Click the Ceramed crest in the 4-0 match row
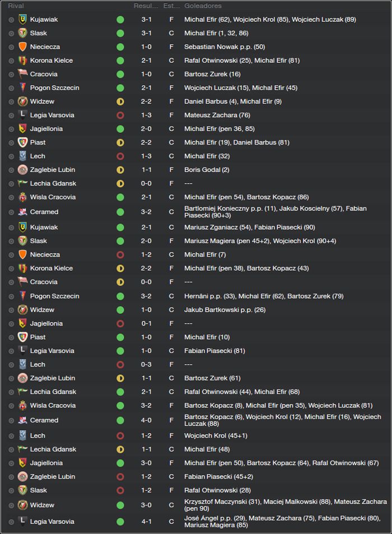Viewport: 392px width, 534px height. tap(22, 420)
